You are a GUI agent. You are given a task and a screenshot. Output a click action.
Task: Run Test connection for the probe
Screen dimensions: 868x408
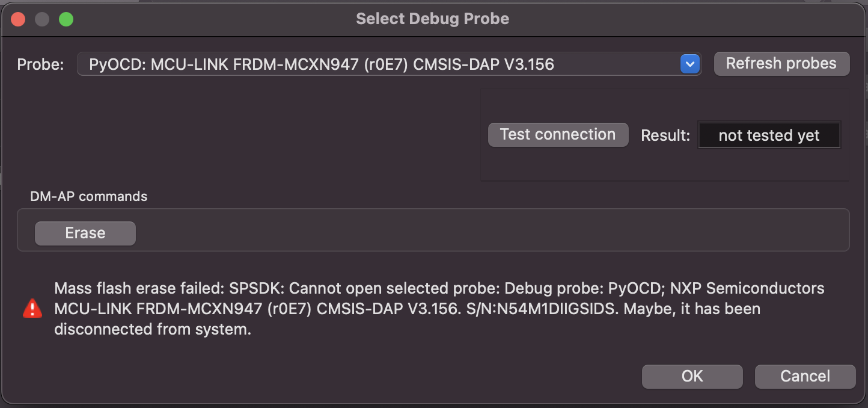click(x=558, y=134)
